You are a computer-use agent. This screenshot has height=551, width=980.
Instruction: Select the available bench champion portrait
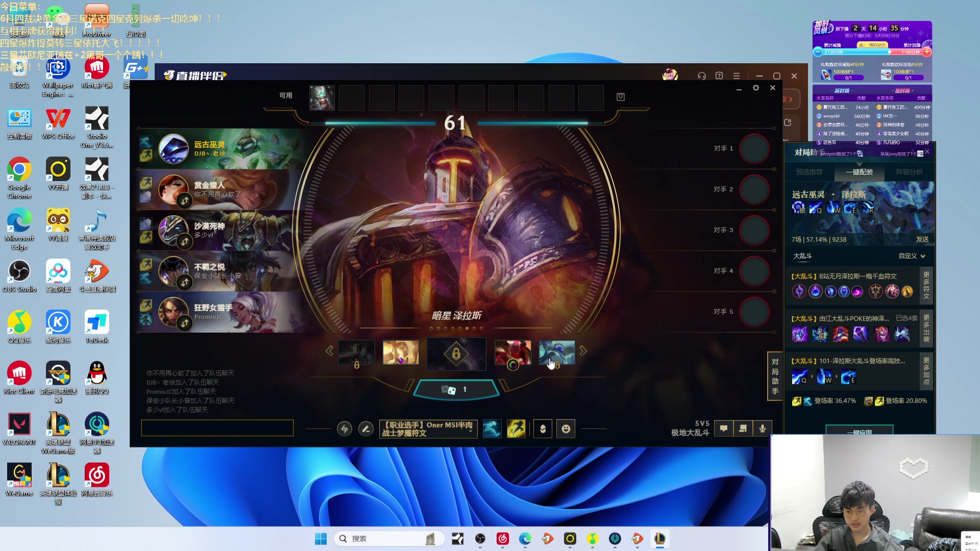[x=322, y=97]
